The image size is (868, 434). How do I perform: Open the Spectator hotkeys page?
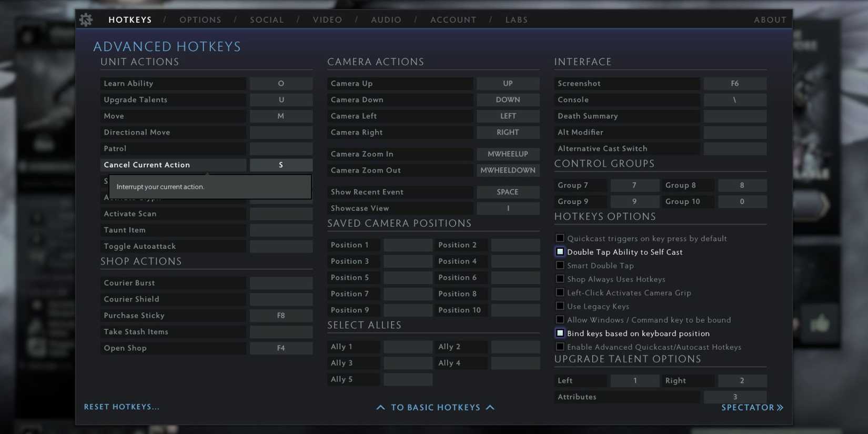click(752, 407)
